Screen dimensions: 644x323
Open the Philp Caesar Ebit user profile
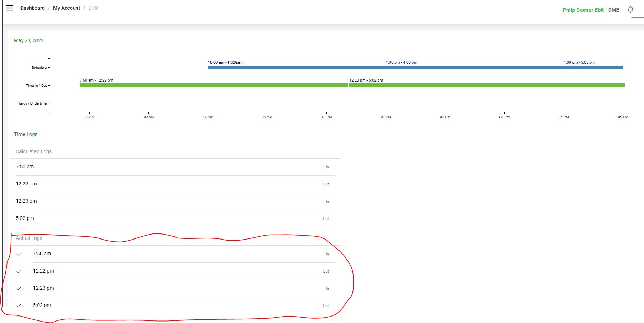click(x=583, y=10)
